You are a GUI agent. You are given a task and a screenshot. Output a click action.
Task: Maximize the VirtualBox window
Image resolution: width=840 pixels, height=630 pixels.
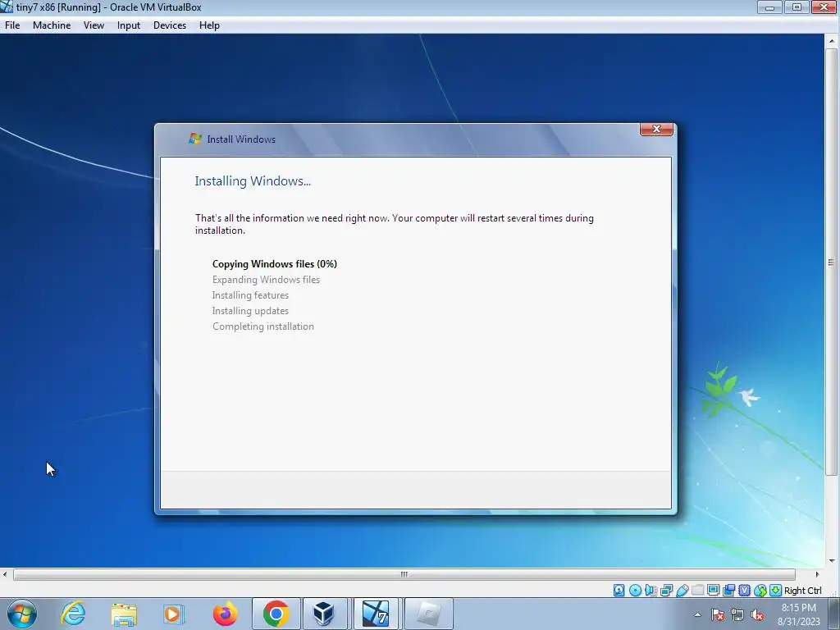point(797,7)
